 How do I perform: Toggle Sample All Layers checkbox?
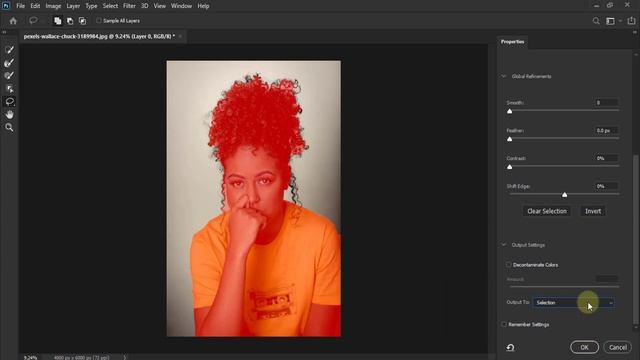pyautogui.click(x=98, y=20)
